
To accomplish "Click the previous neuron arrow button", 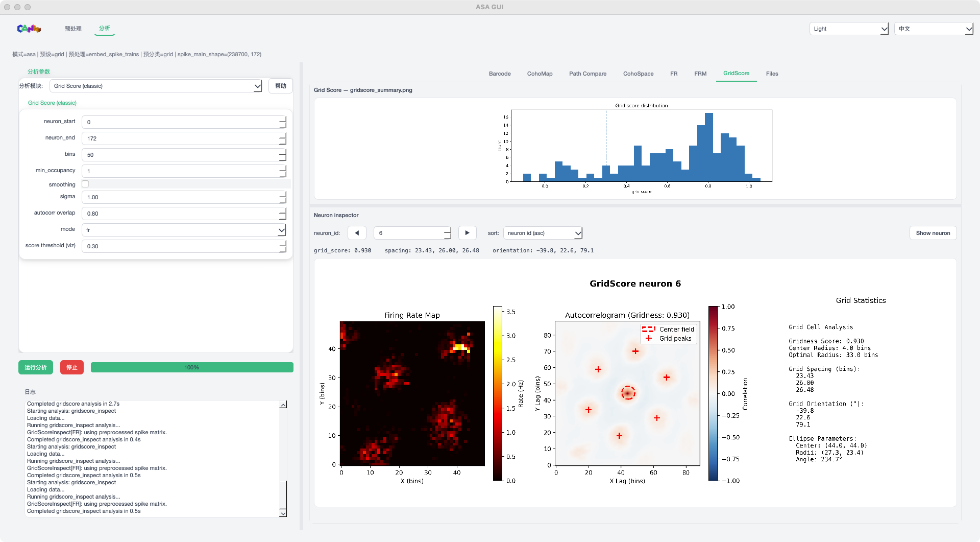I will pos(357,233).
